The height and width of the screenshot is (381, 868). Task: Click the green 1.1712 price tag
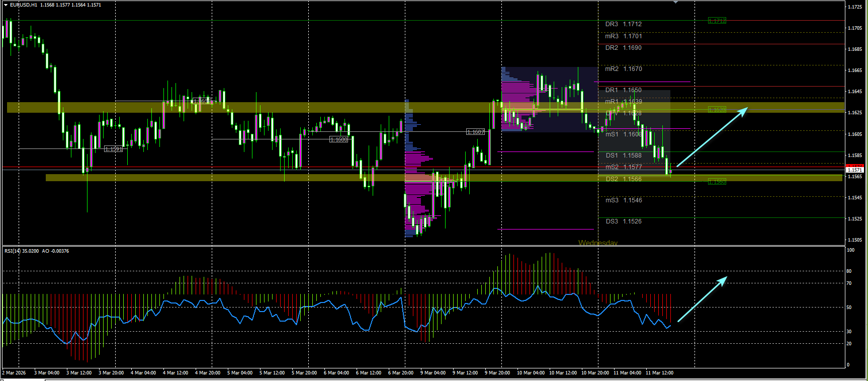pos(717,21)
